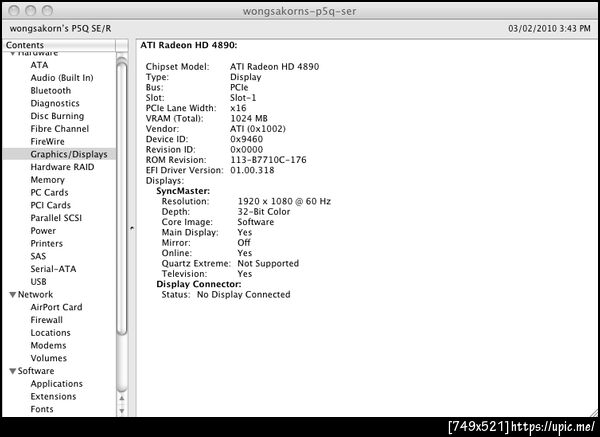The width and height of the screenshot is (600, 437).
Task: Click the PCIe Lane Width x16 value
Action: click(238, 108)
